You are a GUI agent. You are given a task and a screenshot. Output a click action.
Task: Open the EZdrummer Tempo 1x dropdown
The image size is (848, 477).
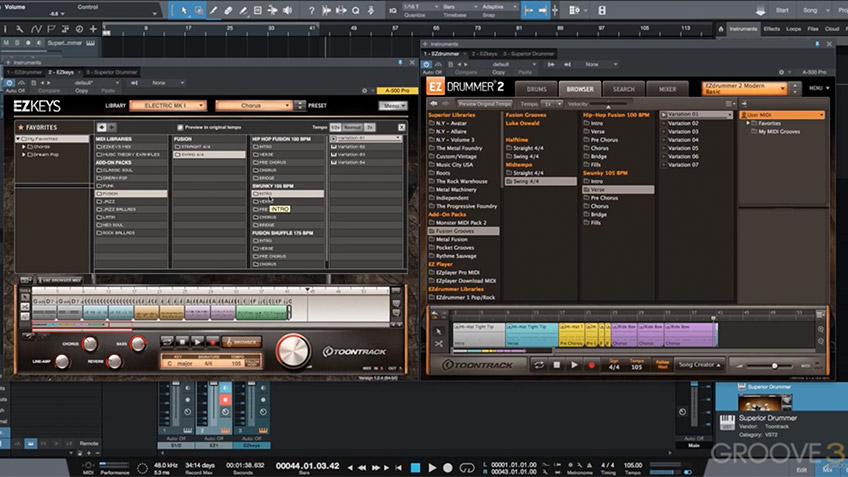(x=552, y=104)
